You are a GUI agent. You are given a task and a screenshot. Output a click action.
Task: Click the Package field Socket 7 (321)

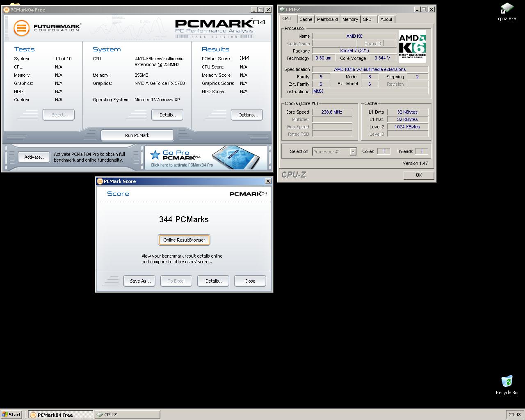pos(354,50)
